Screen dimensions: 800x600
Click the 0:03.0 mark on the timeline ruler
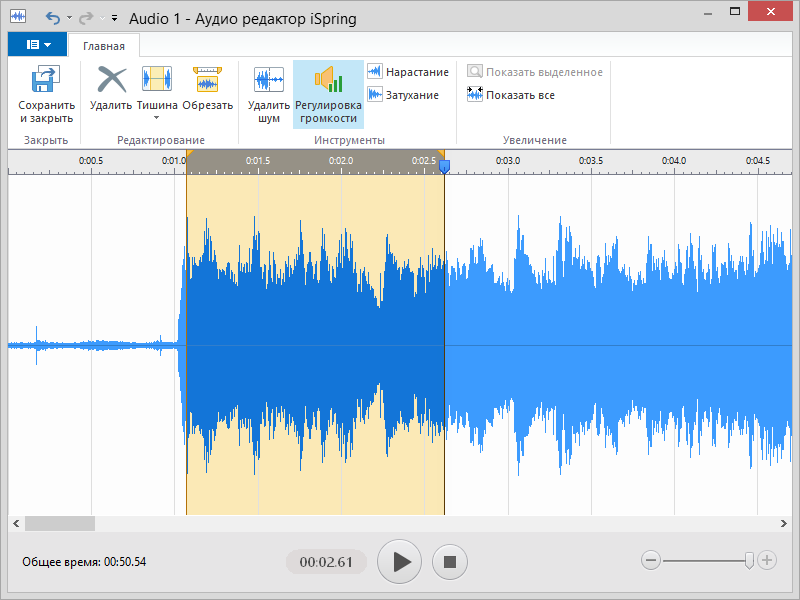(508, 161)
